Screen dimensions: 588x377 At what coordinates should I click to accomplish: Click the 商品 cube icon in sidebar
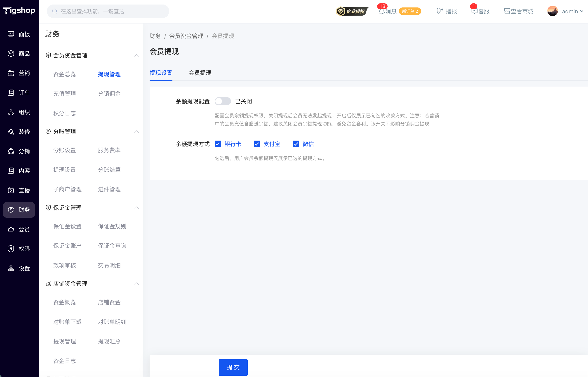pyautogui.click(x=11, y=54)
